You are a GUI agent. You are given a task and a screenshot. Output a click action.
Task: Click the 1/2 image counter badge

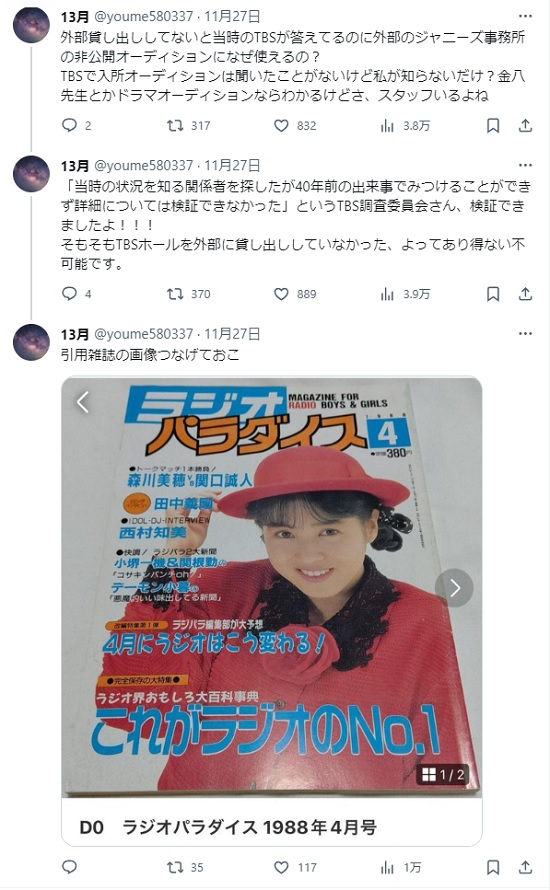point(443,774)
